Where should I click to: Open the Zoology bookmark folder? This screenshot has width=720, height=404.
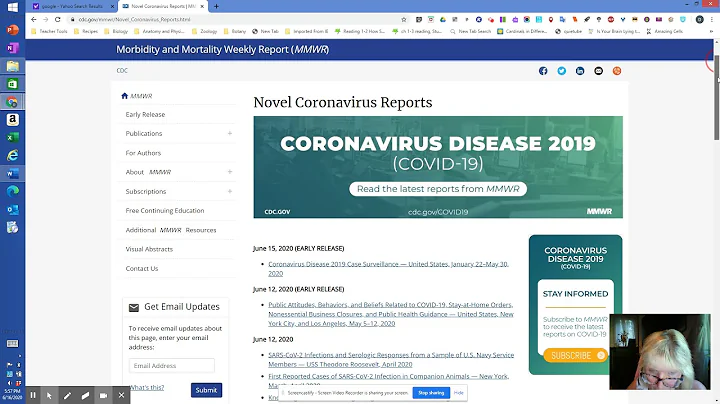click(204, 31)
